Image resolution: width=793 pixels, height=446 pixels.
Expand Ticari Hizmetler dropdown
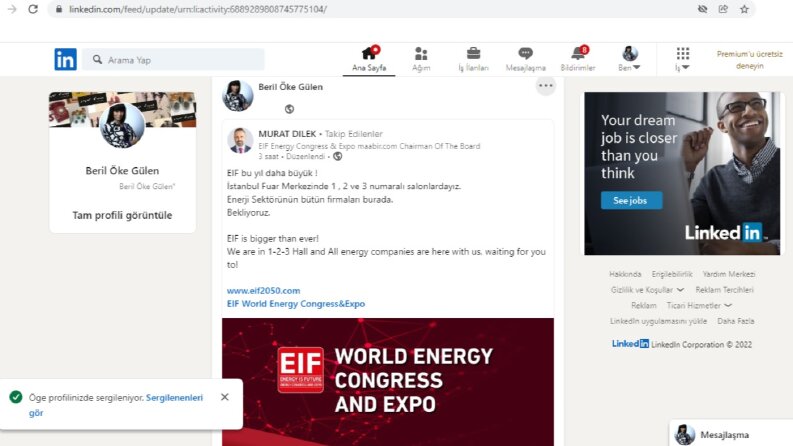(699, 305)
